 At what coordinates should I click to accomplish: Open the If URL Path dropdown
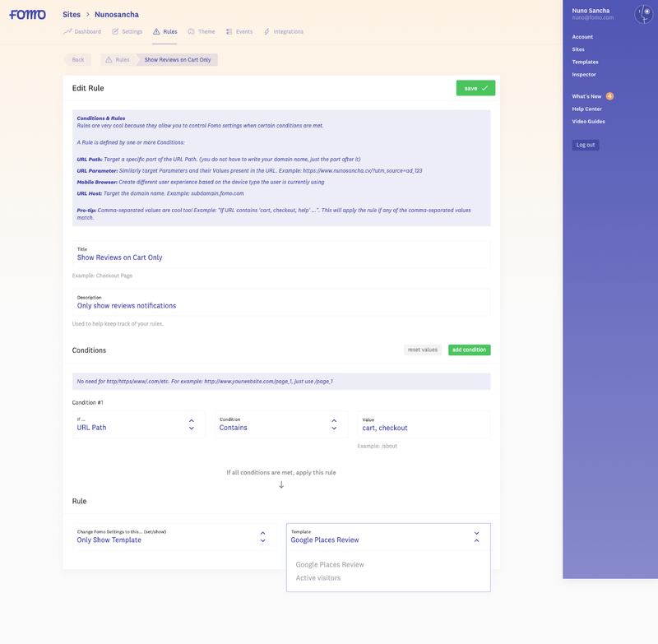(x=138, y=424)
